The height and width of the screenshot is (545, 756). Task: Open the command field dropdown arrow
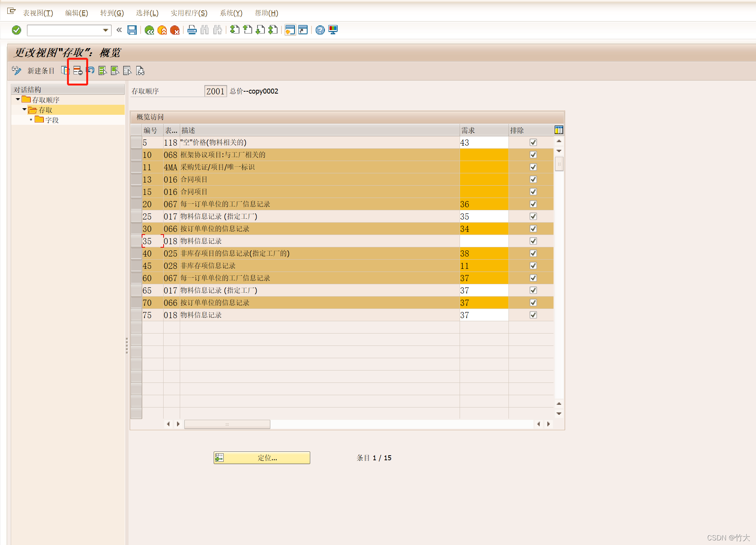[105, 30]
